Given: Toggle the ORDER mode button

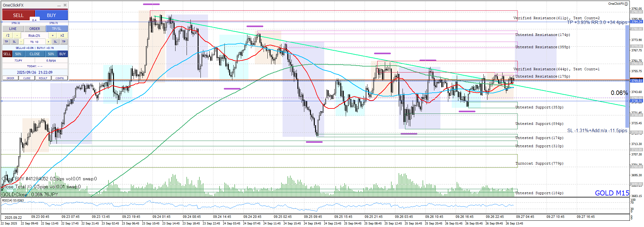Looking at the screenshot, I should point(35,29).
